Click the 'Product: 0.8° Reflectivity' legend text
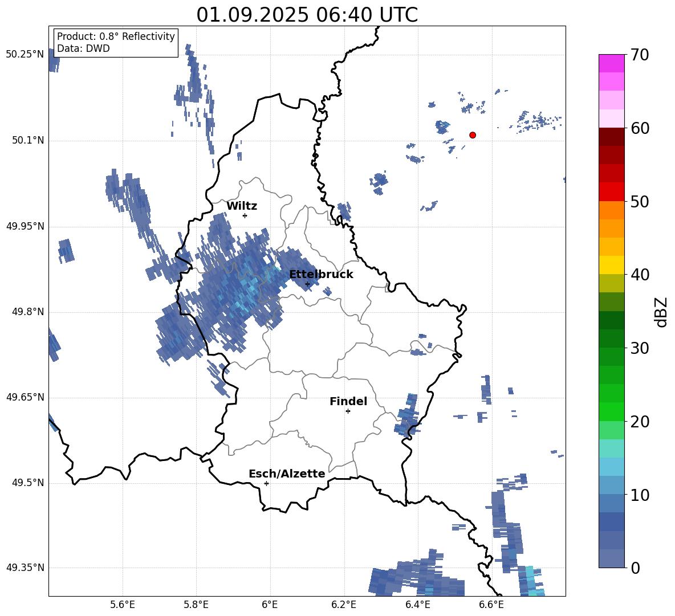Viewport: 675px width, 616px height. (116, 36)
